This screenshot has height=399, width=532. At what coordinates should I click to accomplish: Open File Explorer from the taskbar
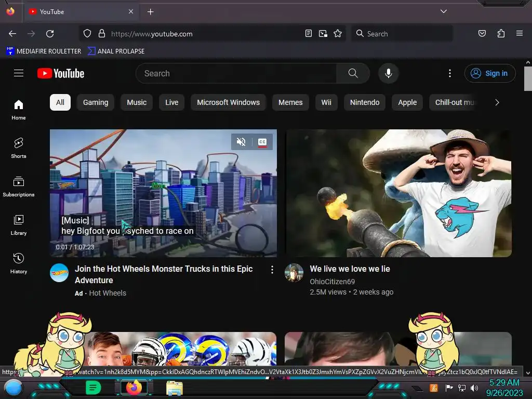click(175, 388)
